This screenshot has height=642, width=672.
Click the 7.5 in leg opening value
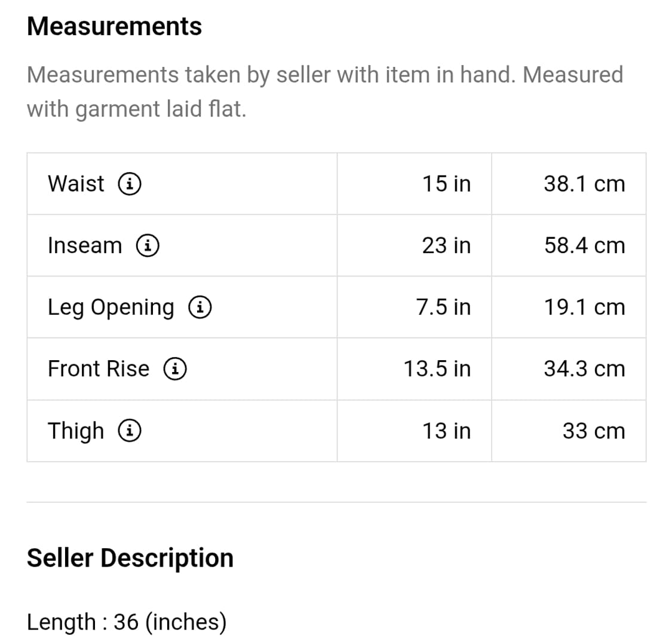(444, 308)
